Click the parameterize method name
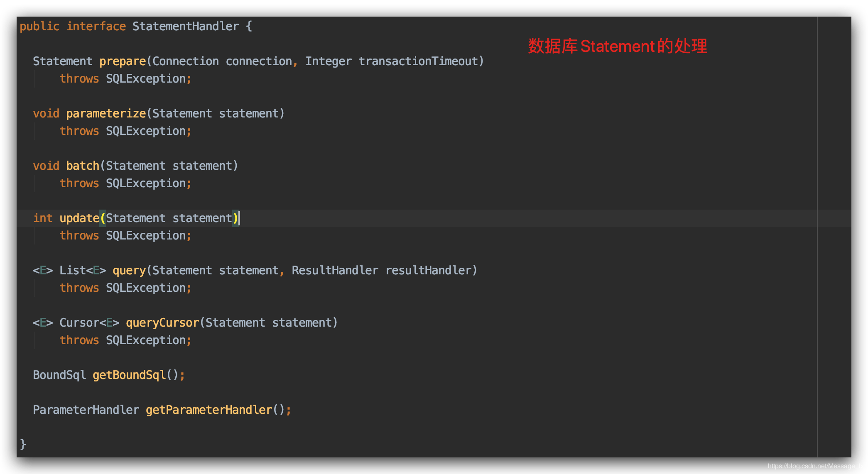868x474 pixels. (106, 114)
